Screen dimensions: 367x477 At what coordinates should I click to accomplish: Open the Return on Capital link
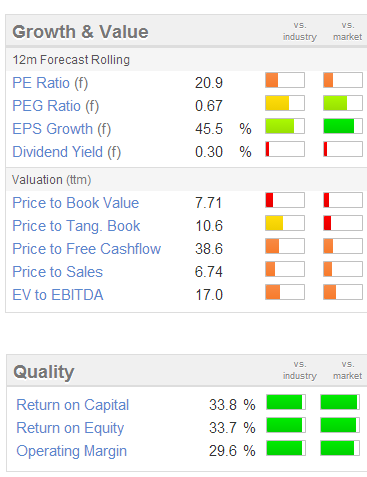point(73,405)
